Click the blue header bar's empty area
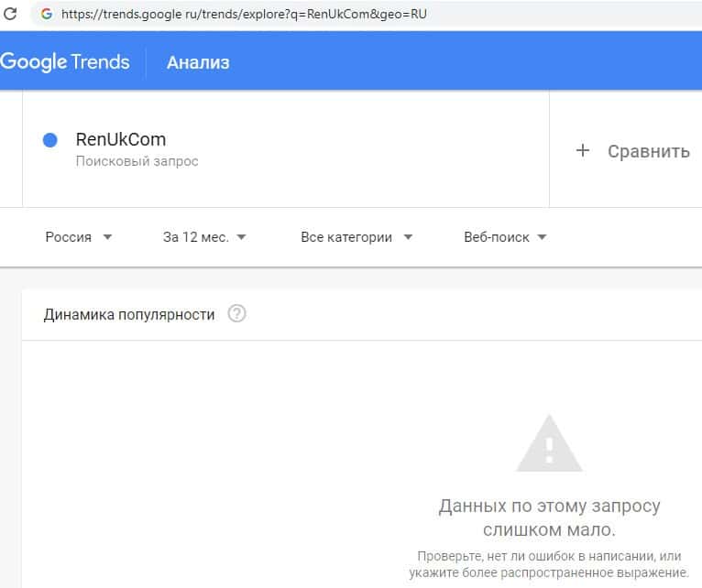Image resolution: width=702 pixels, height=588 pixels. tap(458, 62)
